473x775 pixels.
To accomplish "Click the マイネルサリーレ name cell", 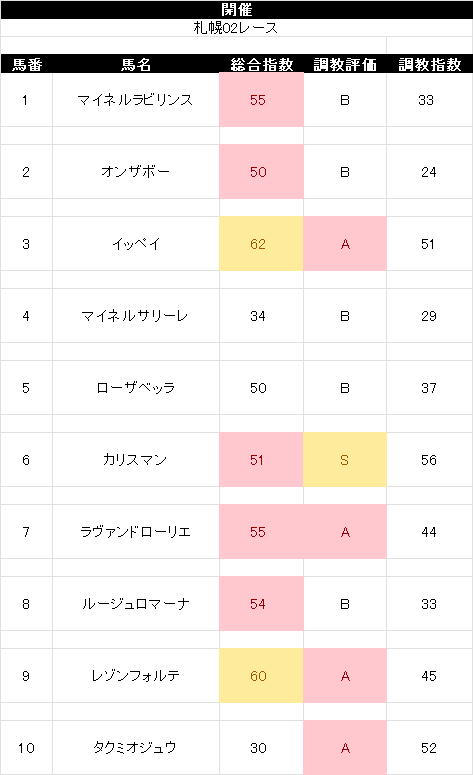I will [x=135, y=316].
